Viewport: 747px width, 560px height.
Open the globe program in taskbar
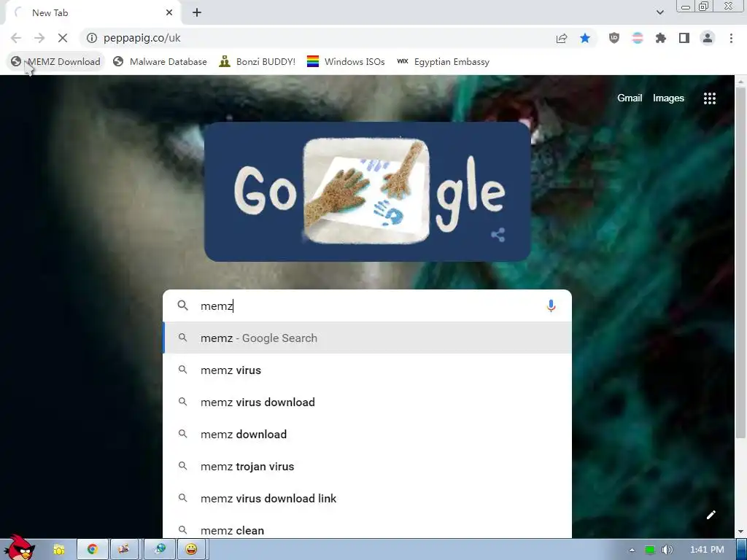pos(160,550)
